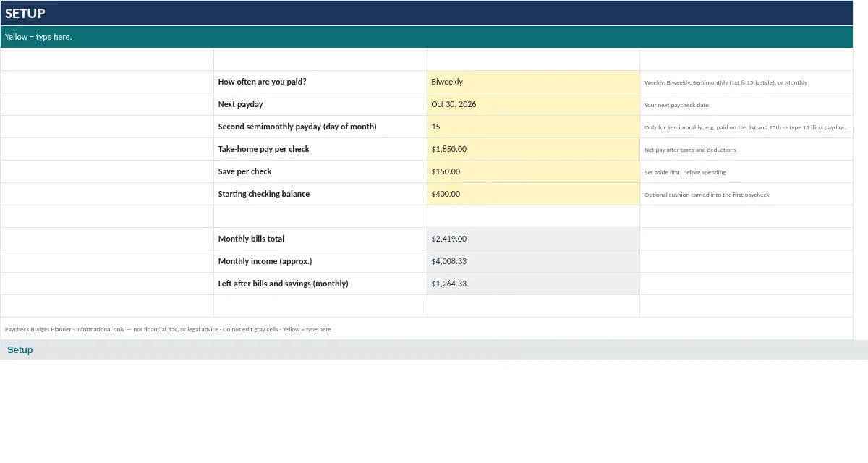Open the Setup sheet tab
Screen dimensions: 868x463
pos(20,350)
